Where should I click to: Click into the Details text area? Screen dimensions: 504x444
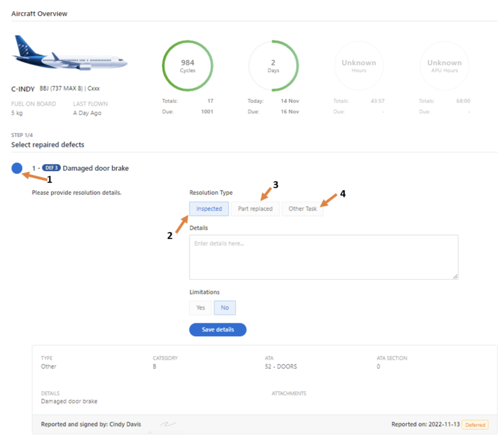323,257
